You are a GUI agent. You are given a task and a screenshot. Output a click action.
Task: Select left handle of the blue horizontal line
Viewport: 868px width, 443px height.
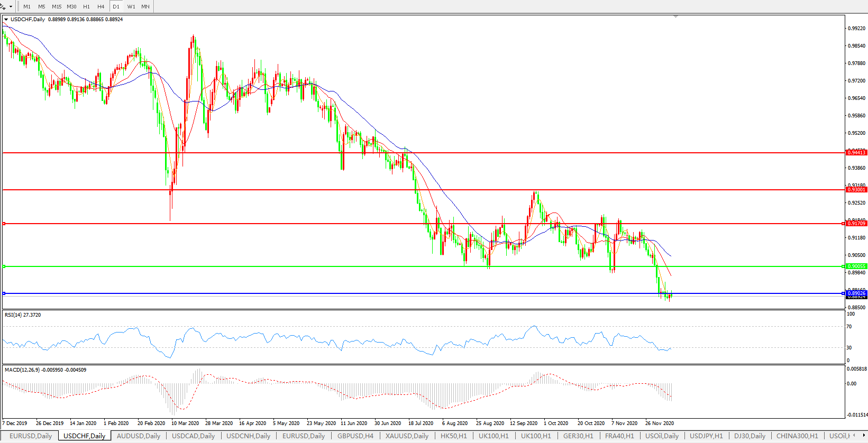(4, 293)
